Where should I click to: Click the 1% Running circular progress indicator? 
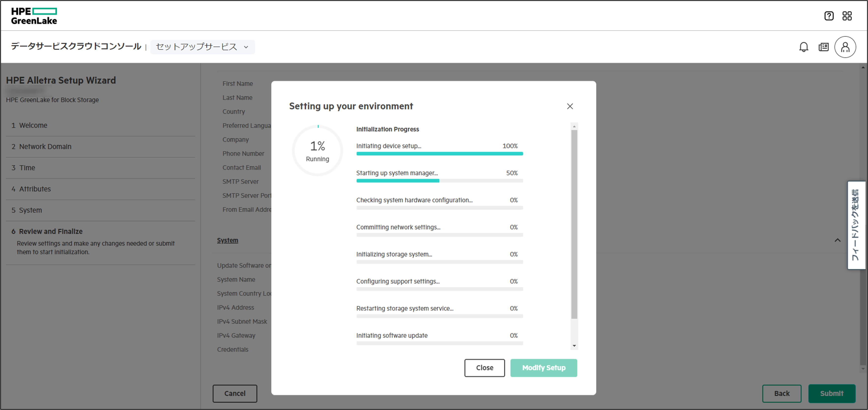coord(317,151)
